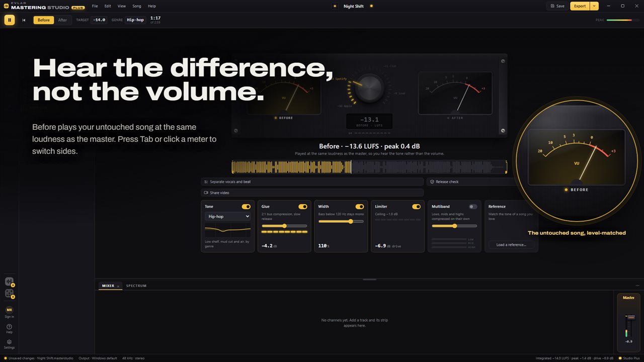
Task: Adjust the Width slider
Action: (341, 221)
